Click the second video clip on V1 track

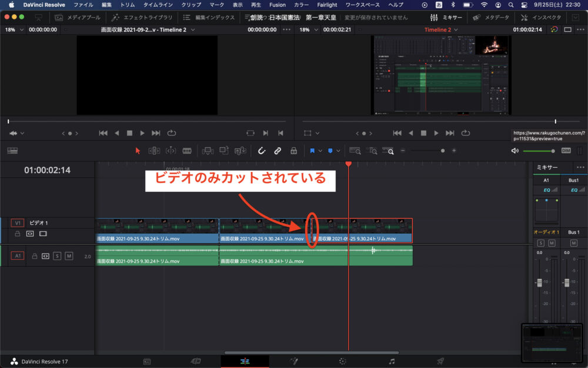coord(262,231)
